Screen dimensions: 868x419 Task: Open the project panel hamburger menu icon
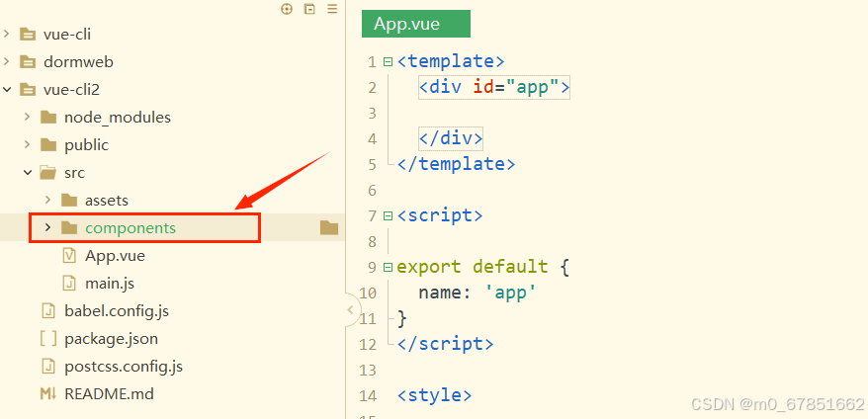332,9
